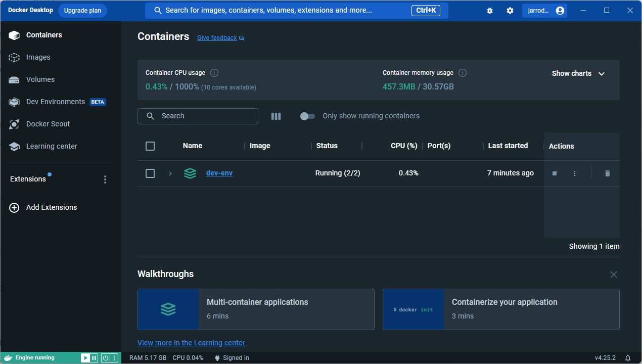Image resolution: width=642 pixels, height=364 pixels.
Task: Open Settings via the gear icon
Action: pos(510,11)
